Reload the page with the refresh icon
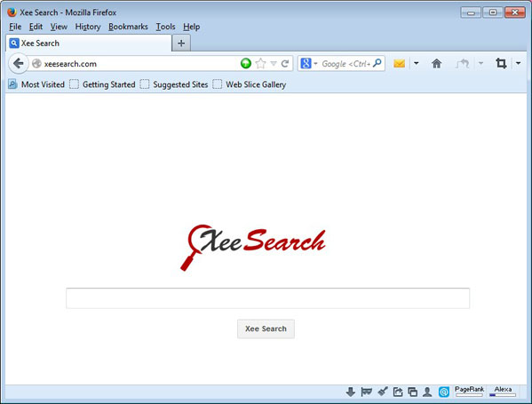Image resolution: width=532 pixels, height=404 pixels. [285, 63]
